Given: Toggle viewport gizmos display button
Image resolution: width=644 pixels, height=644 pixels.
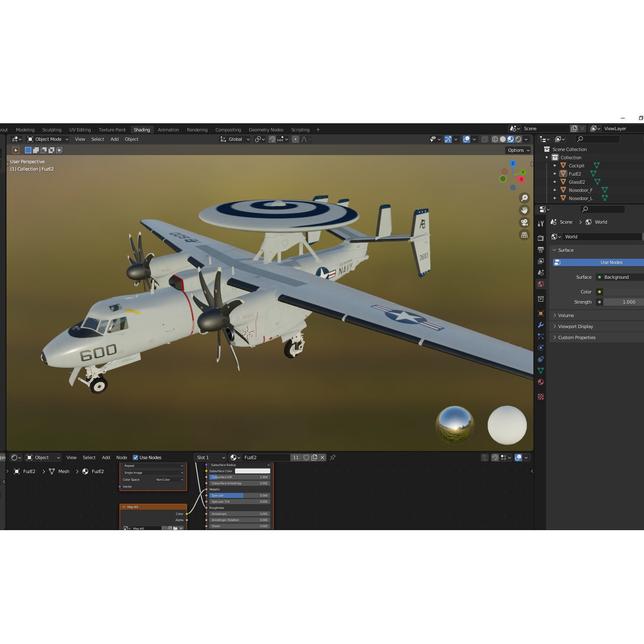Looking at the screenshot, I should [x=448, y=139].
